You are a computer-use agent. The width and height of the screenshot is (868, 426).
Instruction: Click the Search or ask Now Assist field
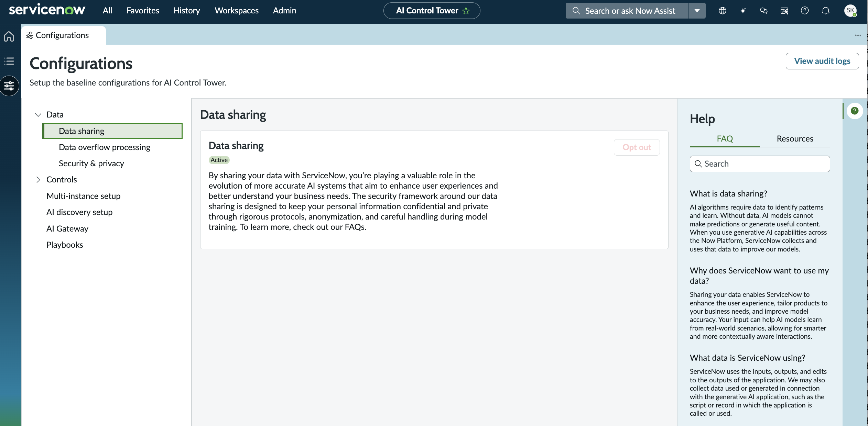tap(627, 11)
